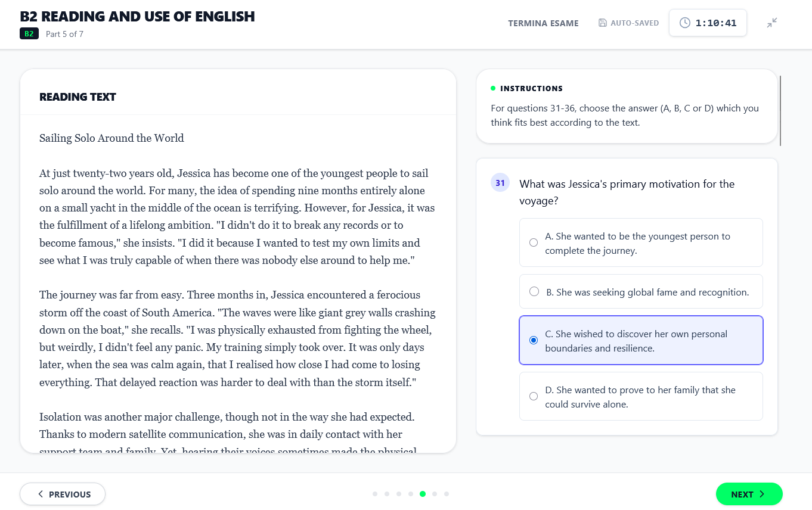Screen dimensions: 812x510
Task: Go back with the PREVIOUS button
Action: tap(63, 494)
